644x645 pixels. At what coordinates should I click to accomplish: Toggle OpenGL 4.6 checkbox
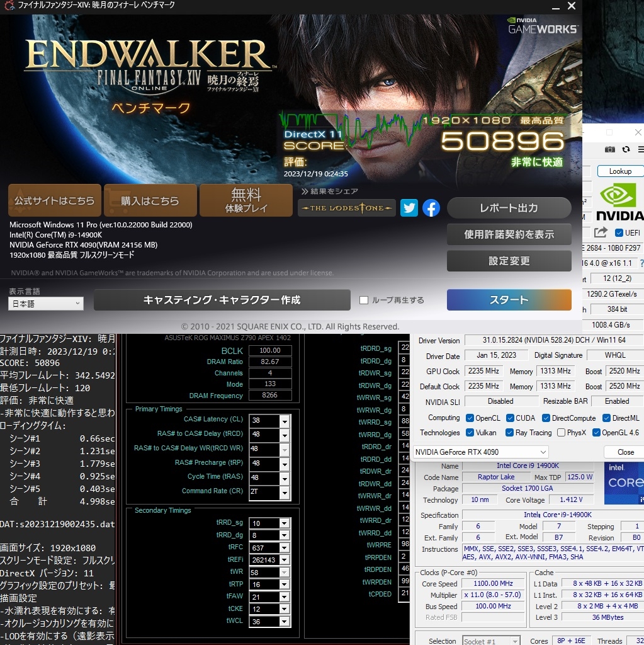596,432
